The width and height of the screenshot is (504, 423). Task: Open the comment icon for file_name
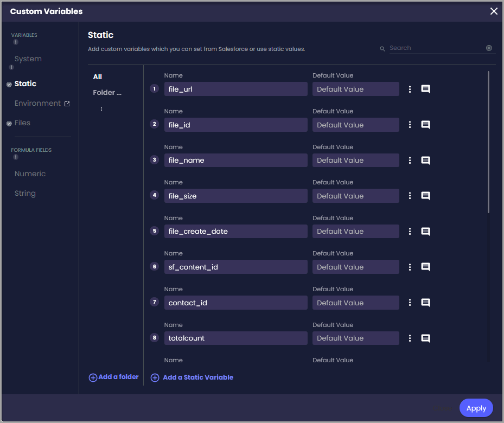tap(425, 161)
